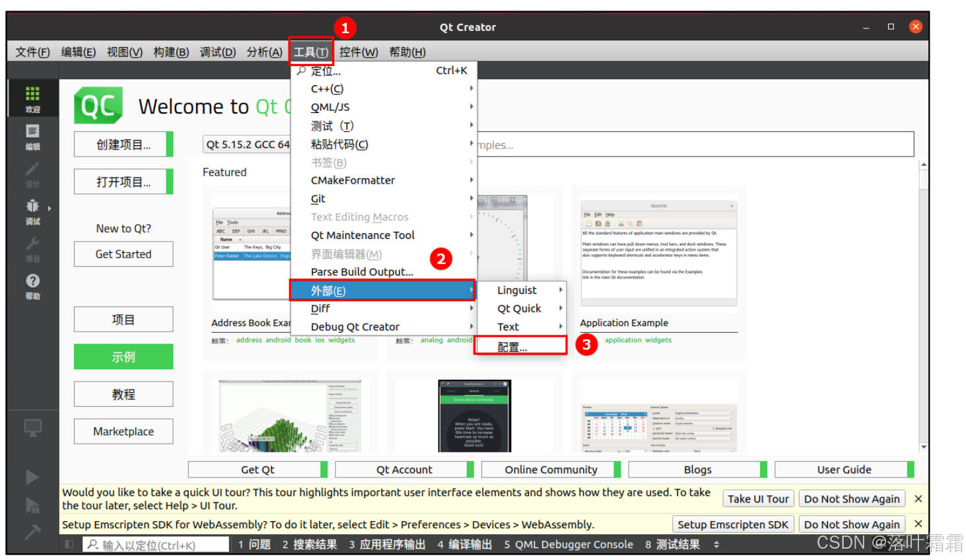966x560 pixels.
Task: Click the Start Debugging run icon
Action: click(x=32, y=505)
